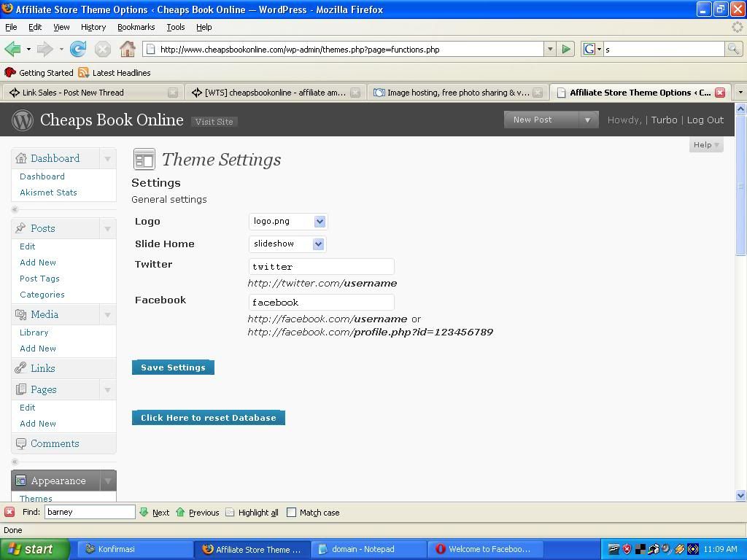The width and height of the screenshot is (747, 560).
Task: Expand the New Post dropdown arrow
Action: point(587,120)
